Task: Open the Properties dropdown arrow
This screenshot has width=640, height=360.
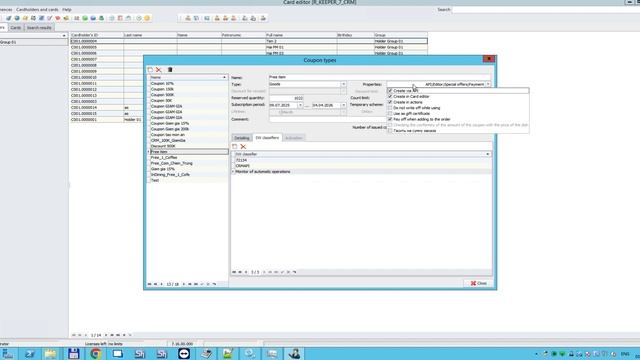Action: tap(488, 84)
